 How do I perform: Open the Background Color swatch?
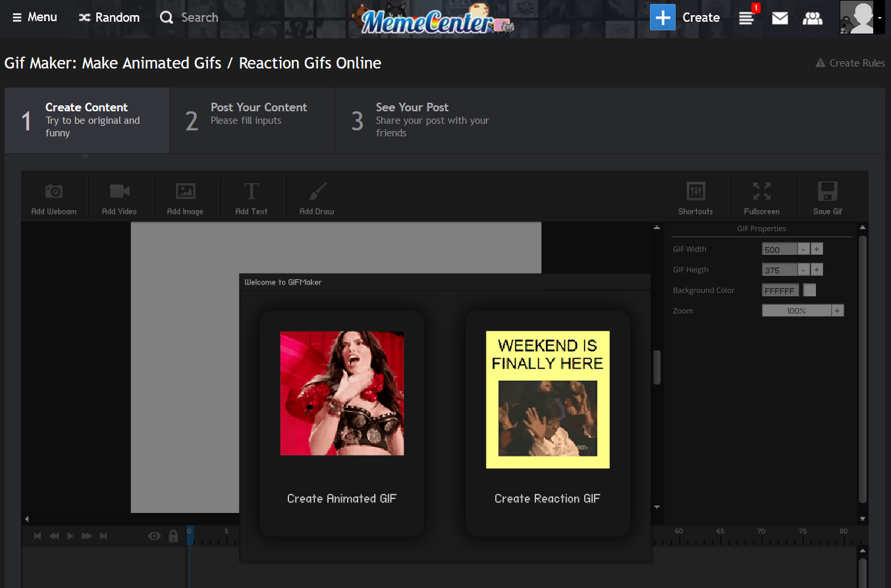809,290
